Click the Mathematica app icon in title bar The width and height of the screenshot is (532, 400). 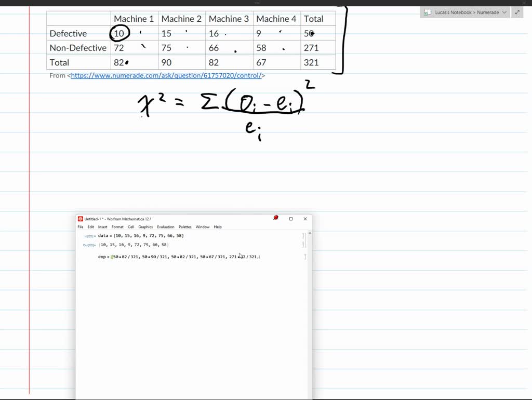click(81, 219)
